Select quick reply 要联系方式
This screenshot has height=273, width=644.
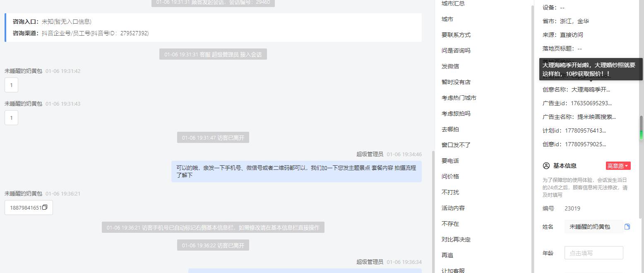point(456,35)
